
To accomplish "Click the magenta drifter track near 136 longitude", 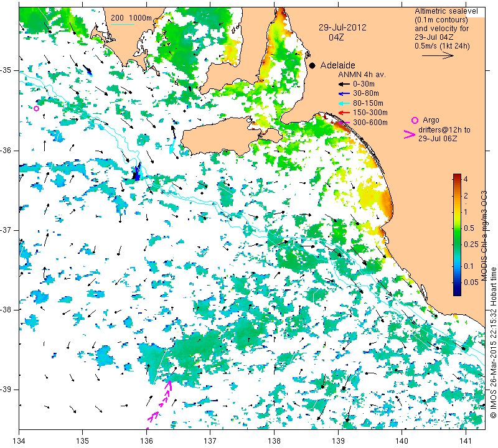I will 160,404.
